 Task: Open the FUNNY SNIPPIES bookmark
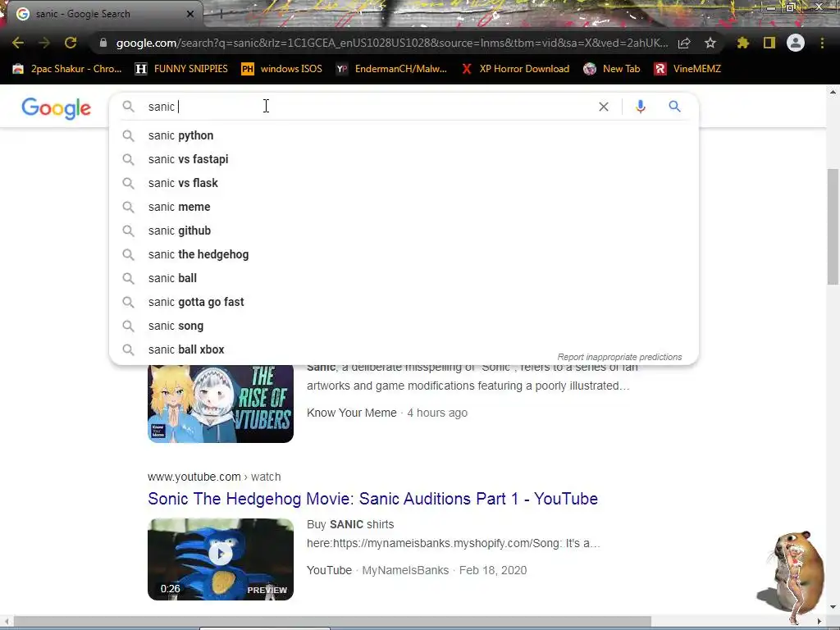point(181,69)
